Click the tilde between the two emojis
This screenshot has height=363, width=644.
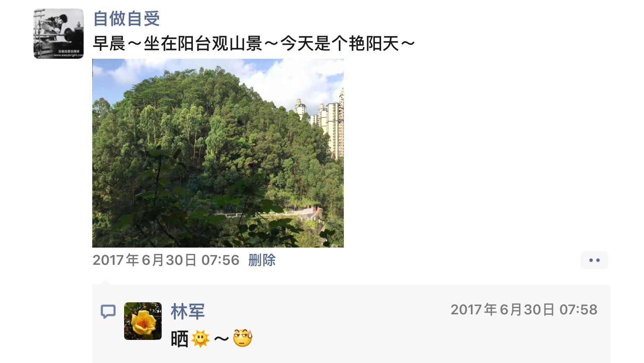tap(221, 338)
